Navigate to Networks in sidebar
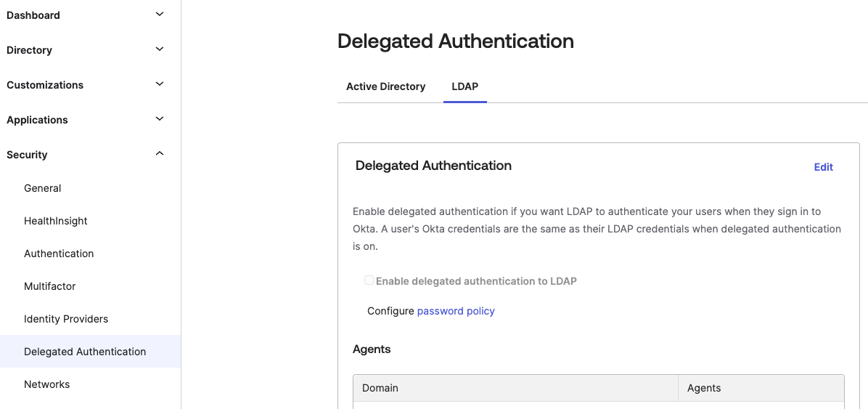Image resolution: width=868 pixels, height=409 pixels. 47,384
